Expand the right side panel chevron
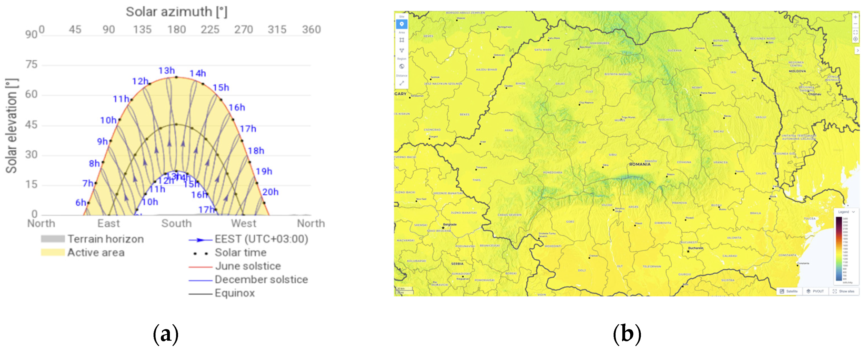The image size is (868, 350). click(858, 50)
